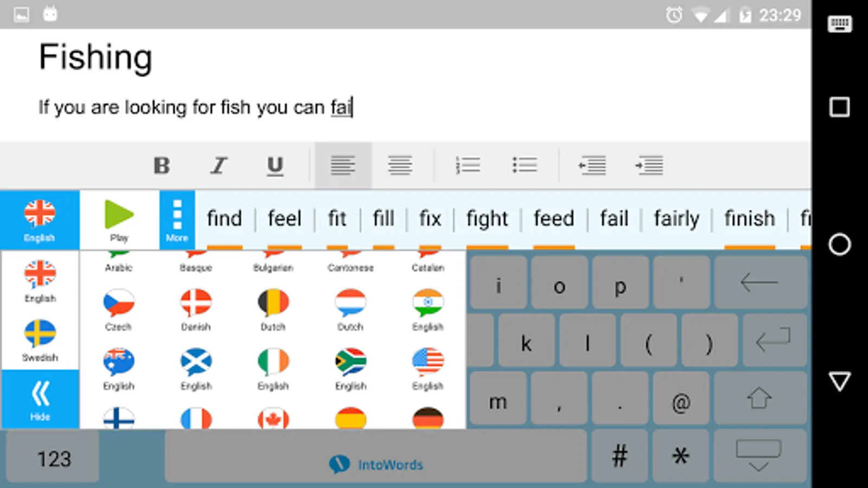Hide the language panel

(x=40, y=400)
